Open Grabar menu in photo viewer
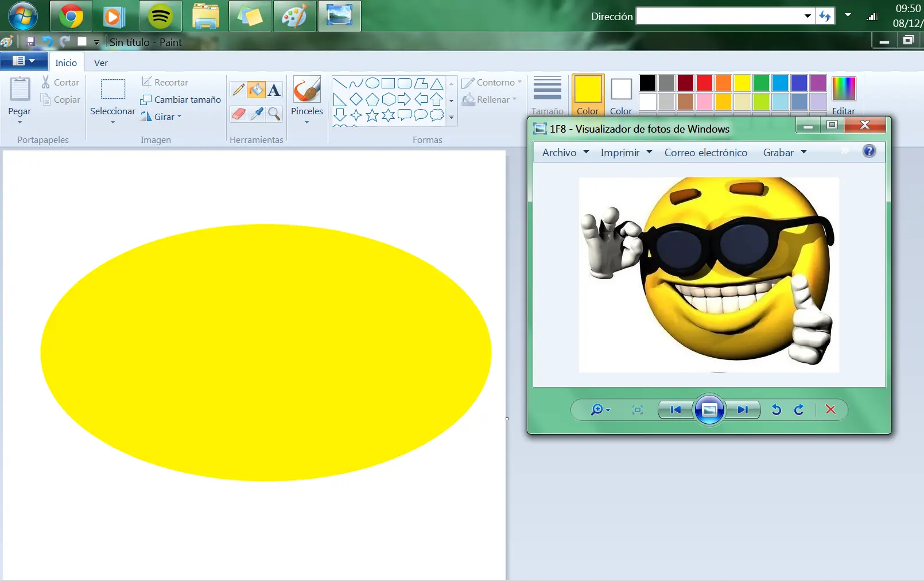 point(785,152)
